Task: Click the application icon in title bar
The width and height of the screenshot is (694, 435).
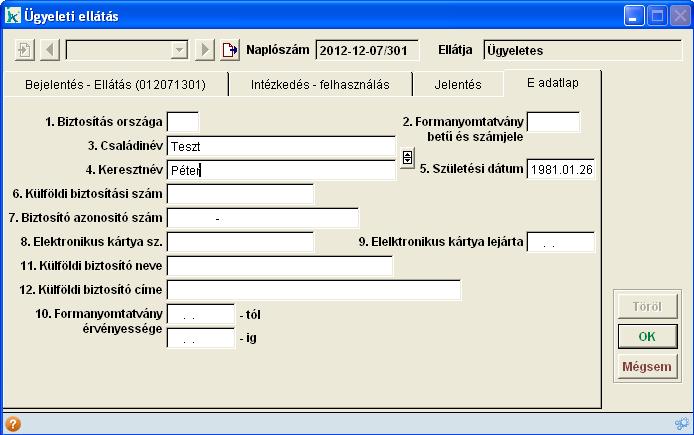Action: pos(14,16)
